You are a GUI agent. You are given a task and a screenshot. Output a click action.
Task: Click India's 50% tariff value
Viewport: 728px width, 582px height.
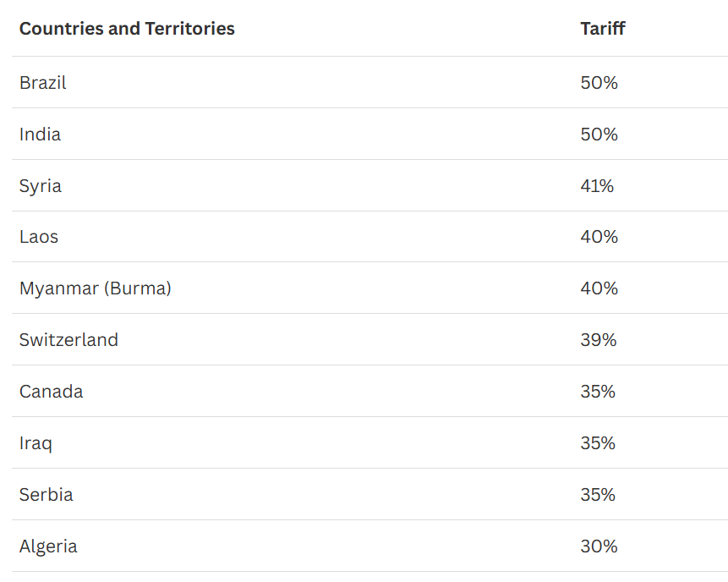[599, 135]
